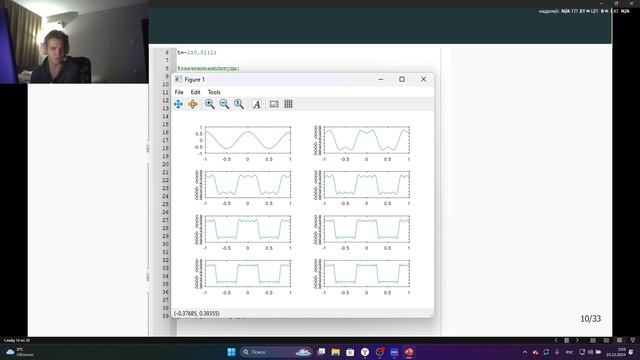Open the slide list icon between the arrows
Image resolution: width=640 pixels, height=360 pixels.
coord(567,340)
